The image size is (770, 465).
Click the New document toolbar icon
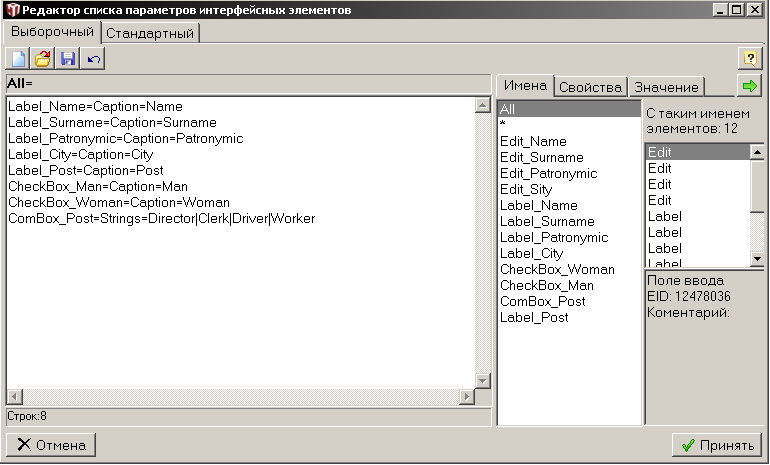(19, 59)
